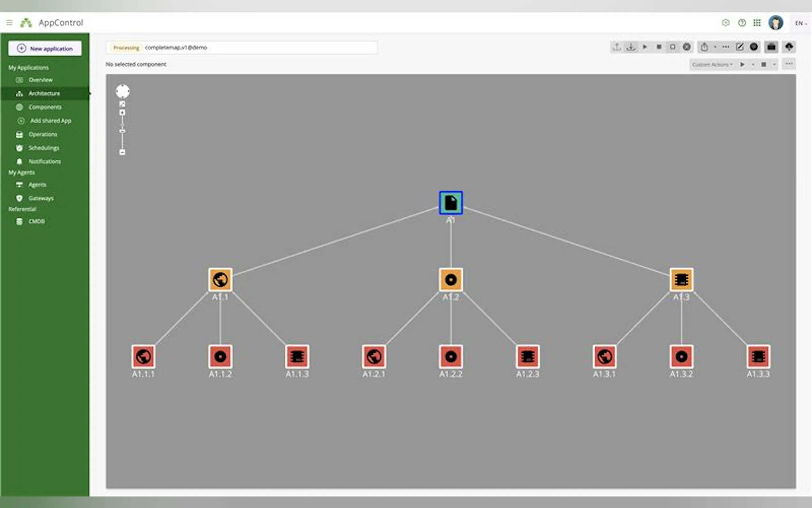The width and height of the screenshot is (812, 508).
Task: Select the A1.2 component node
Action: click(x=450, y=280)
